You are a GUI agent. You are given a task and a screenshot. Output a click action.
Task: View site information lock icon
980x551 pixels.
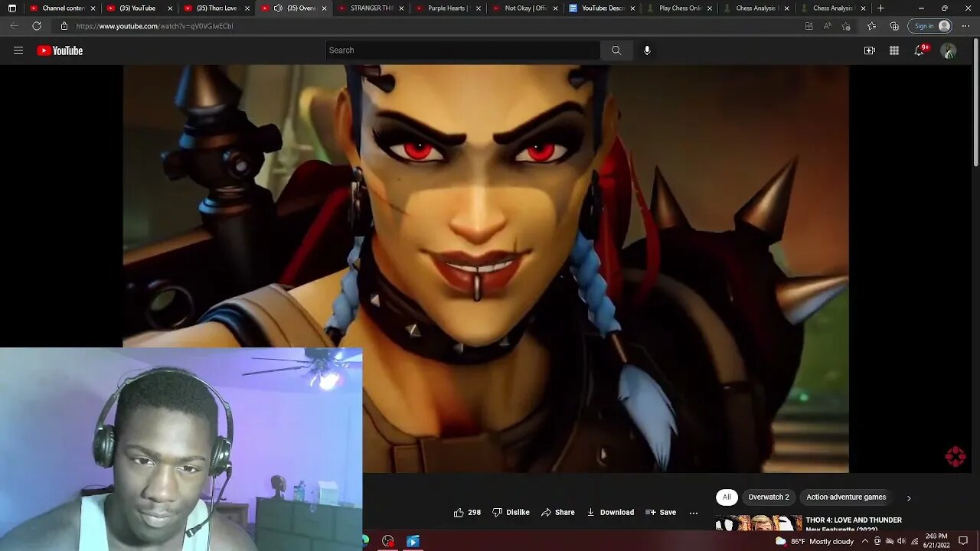pyautogui.click(x=64, y=26)
